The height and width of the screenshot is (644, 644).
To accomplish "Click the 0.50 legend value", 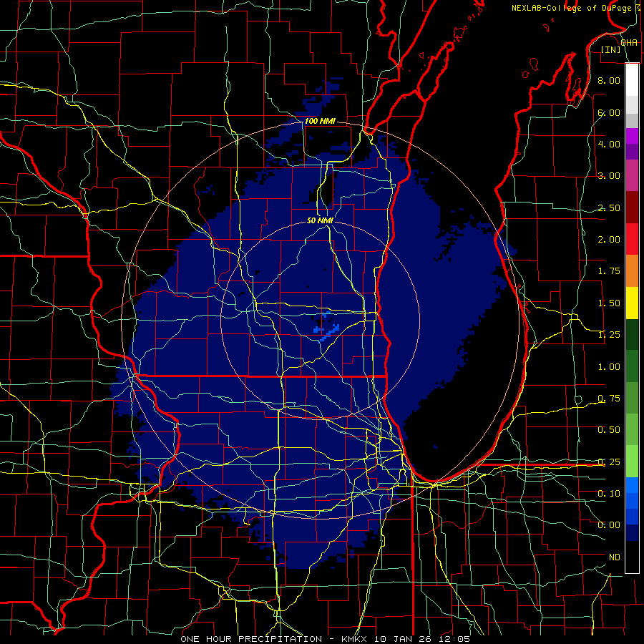I will coord(609,430).
